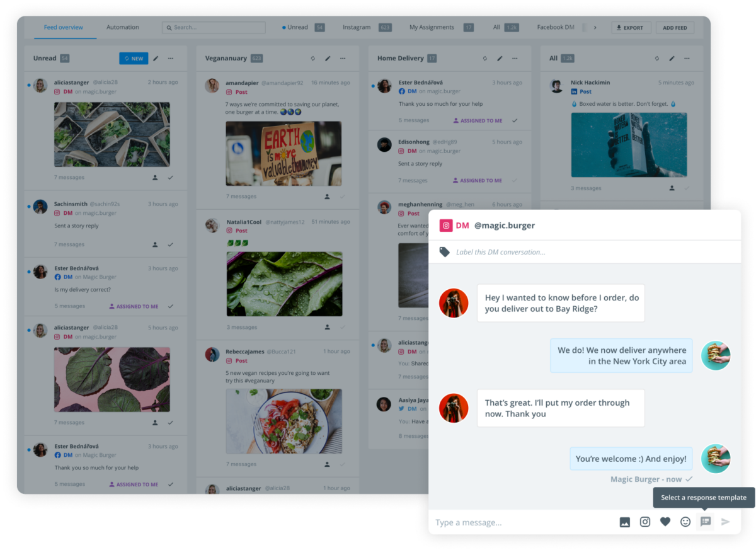
Task: Open the Unread column overflow menu
Action: pyautogui.click(x=170, y=58)
